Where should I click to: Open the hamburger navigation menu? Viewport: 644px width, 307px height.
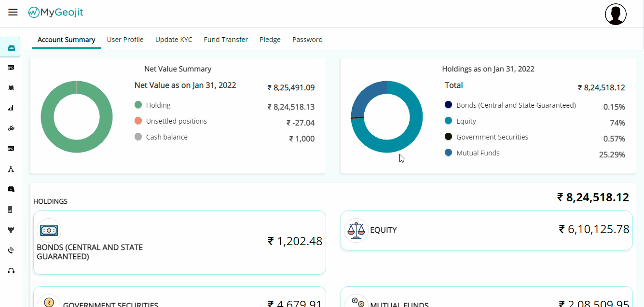point(13,12)
